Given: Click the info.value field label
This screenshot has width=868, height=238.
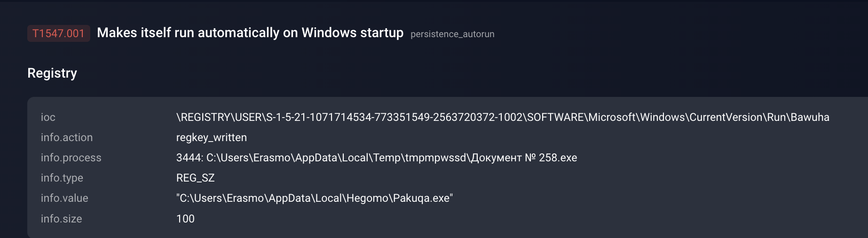Looking at the screenshot, I should click(64, 198).
